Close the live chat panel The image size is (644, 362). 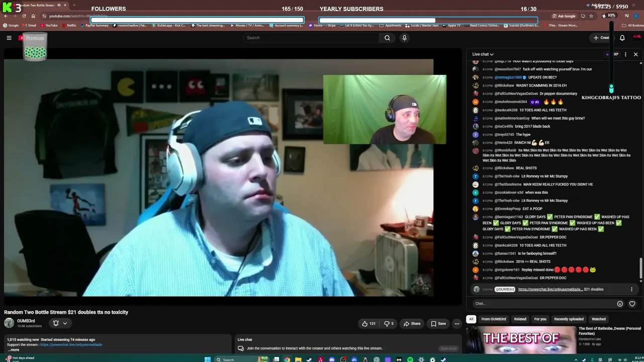coord(635,54)
